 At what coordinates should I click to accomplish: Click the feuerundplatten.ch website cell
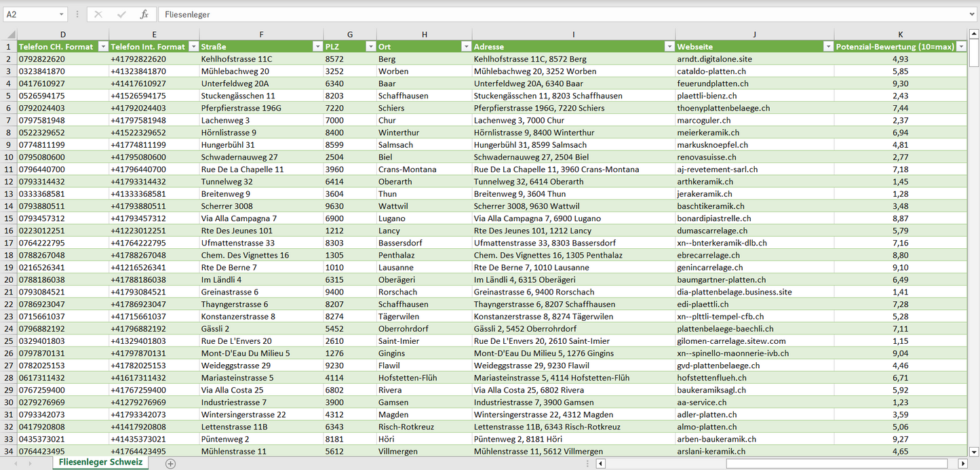click(712, 83)
